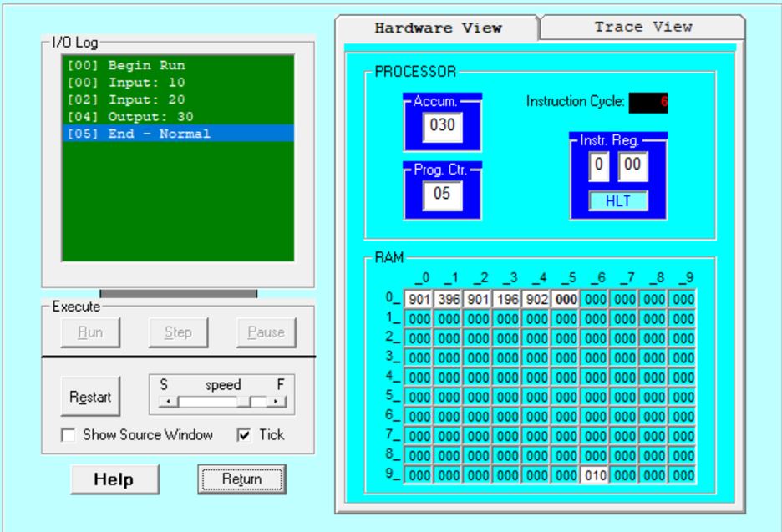Screen dimensions: 782x532
Task: Click the speed slider left arrow
Action: [169, 402]
